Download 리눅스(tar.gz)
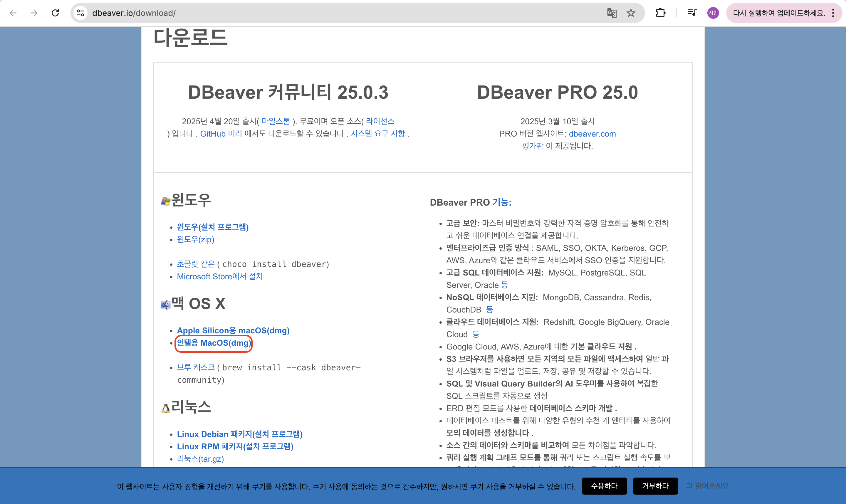 tap(200, 459)
